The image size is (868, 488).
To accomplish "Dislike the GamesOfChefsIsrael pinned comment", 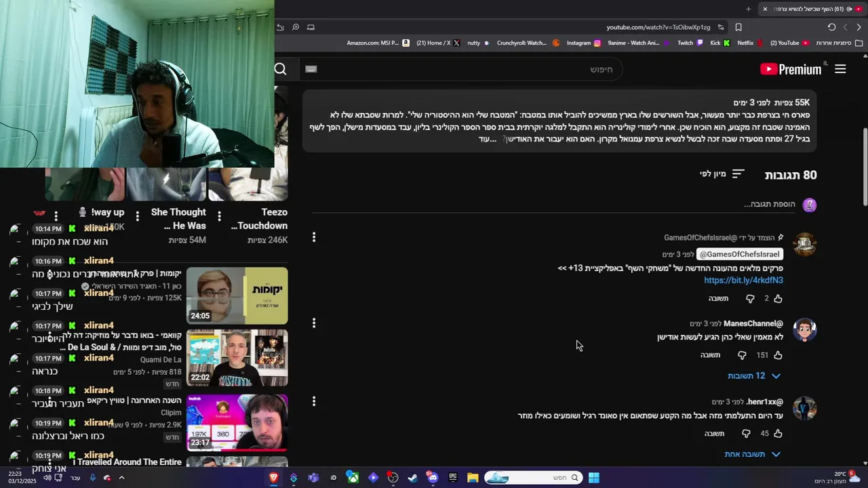I will coord(750,298).
